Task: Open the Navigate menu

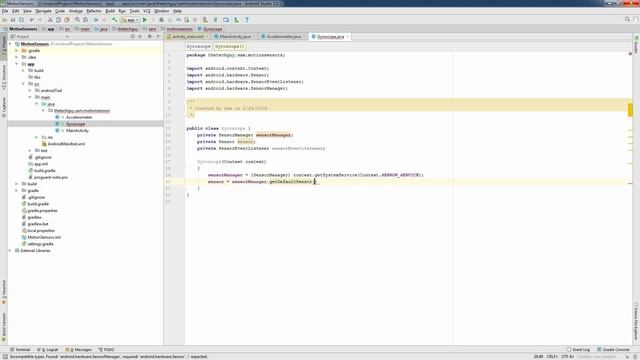Action: pyautogui.click(x=43, y=11)
